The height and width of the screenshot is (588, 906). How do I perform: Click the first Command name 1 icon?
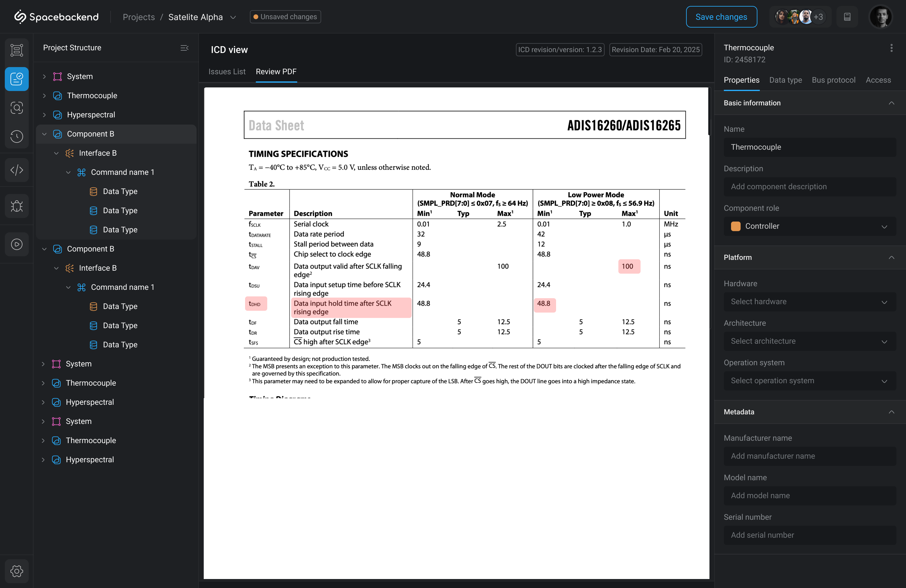(x=81, y=172)
